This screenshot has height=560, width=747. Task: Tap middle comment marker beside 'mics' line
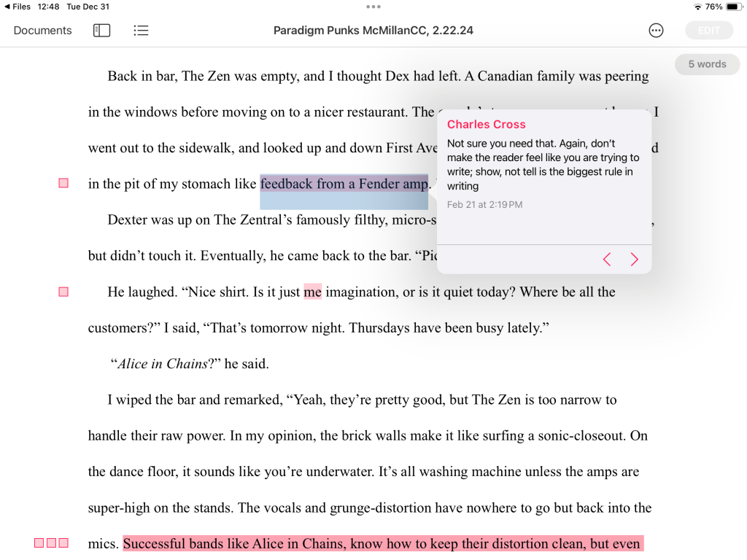point(51,543)
